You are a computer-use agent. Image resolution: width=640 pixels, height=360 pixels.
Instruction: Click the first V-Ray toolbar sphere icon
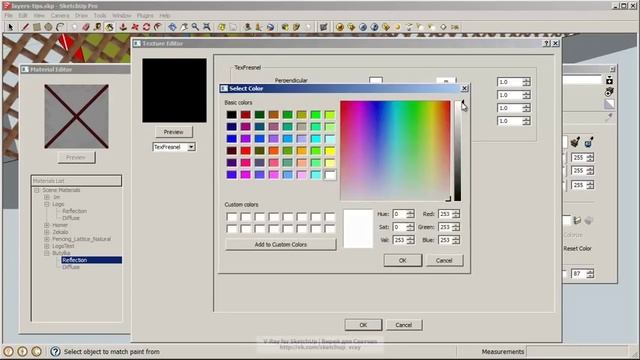pyautogui.click(x=340, y=27)
